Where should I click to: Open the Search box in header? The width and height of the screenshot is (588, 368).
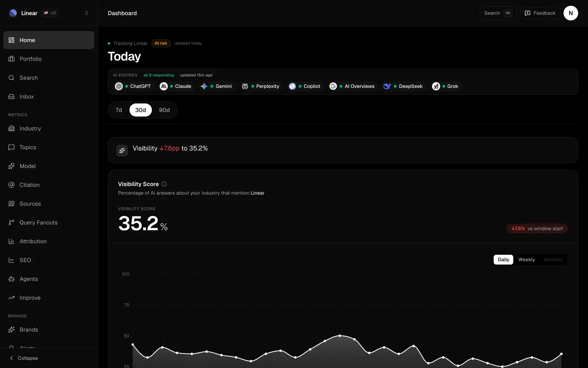(498, 13)
